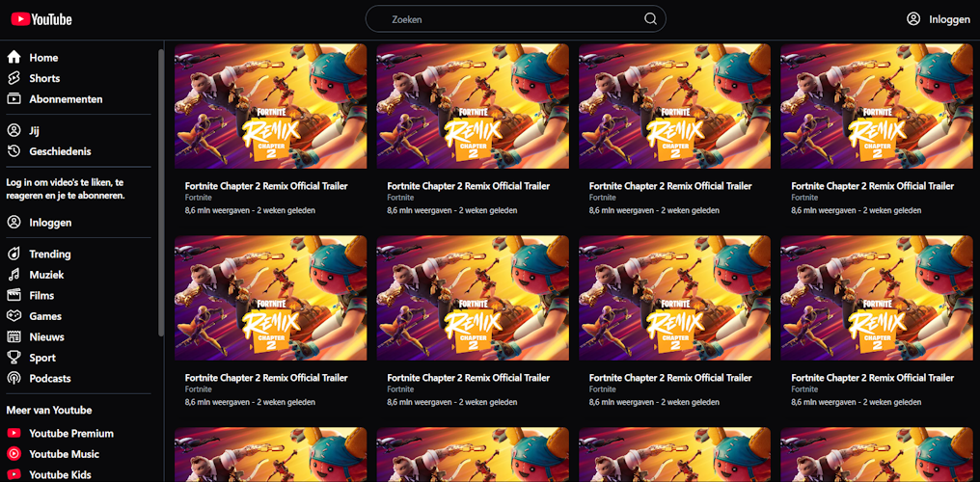Click Inloggen button in top right
This screenshot has width=980, height=482.
939,19
